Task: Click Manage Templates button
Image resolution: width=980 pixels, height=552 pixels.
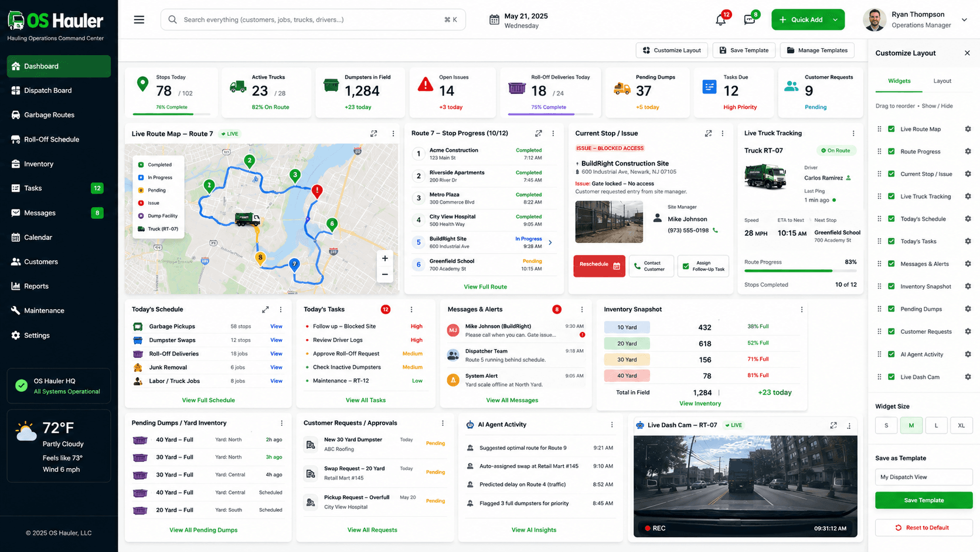Action: click(x=817, y=50)
